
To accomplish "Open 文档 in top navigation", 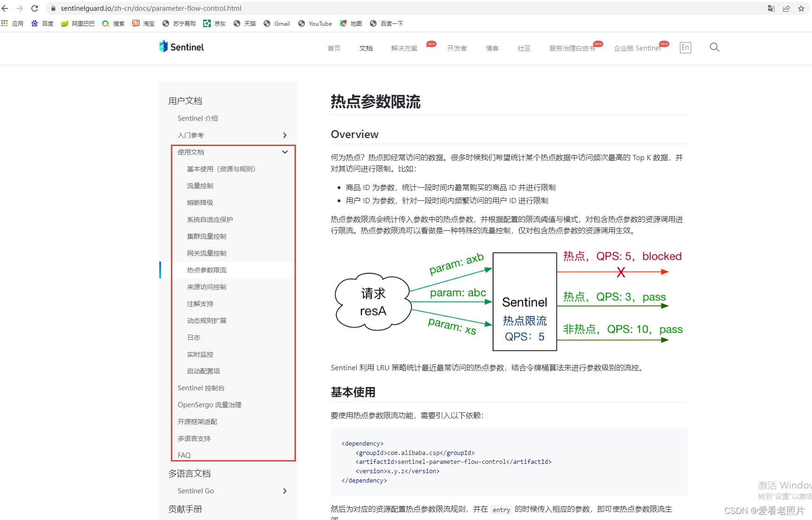I will pos(366,48).
